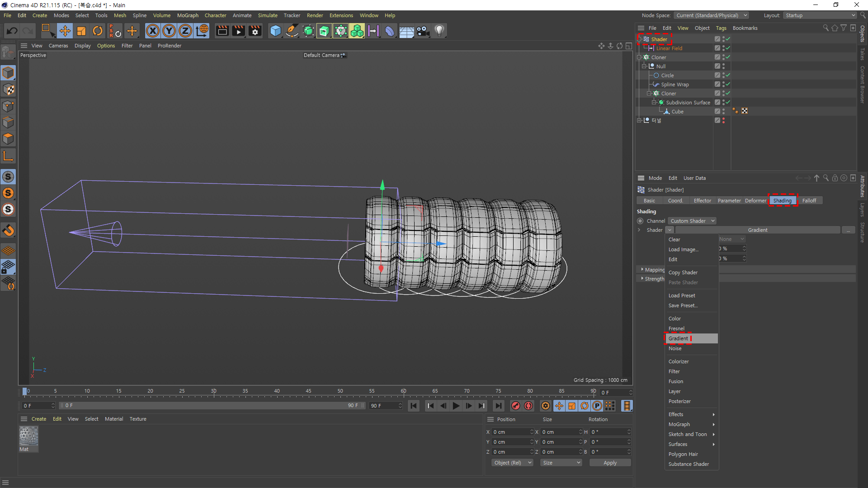868x488 pixels.
Task: Toggle Spline Wrap enable checkmark
Action: 728,84
